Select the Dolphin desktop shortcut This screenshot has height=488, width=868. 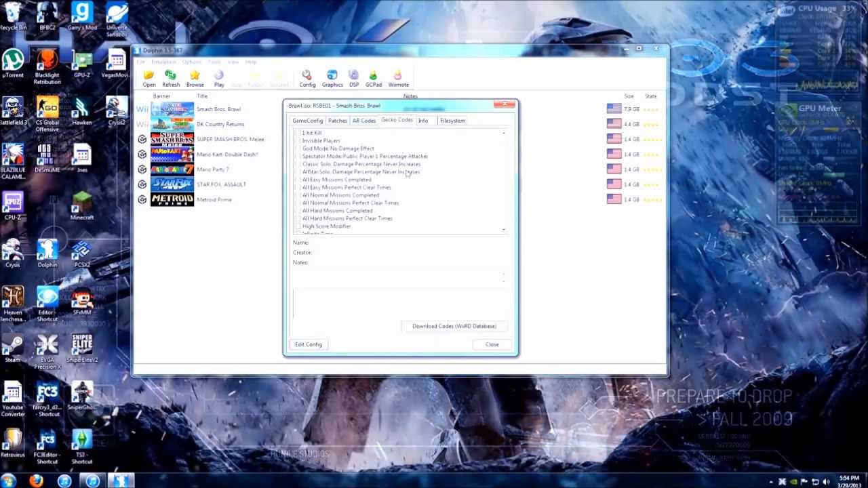point(47,253)
